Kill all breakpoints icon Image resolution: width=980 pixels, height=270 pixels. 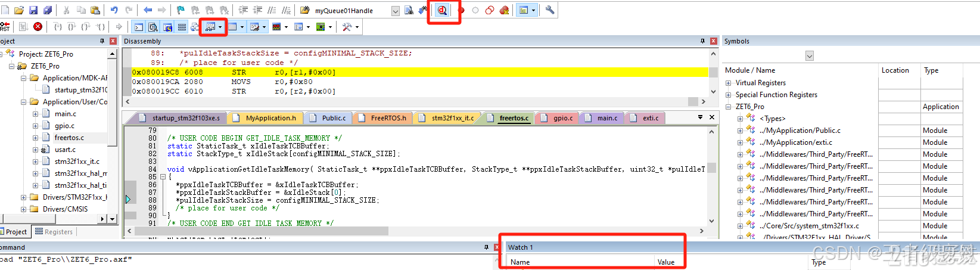504,10
